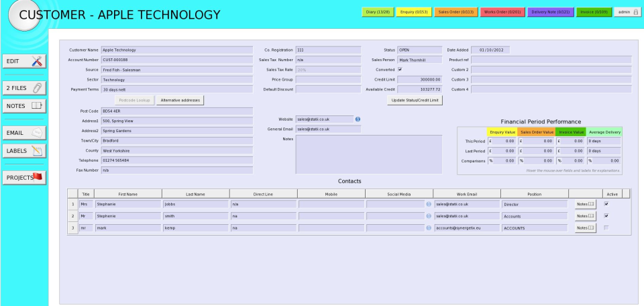Image resolution: width=644 pixels, height=306 pixels.
Task: Toggle the Converted checkbox
Action: (x=400, y=69)
